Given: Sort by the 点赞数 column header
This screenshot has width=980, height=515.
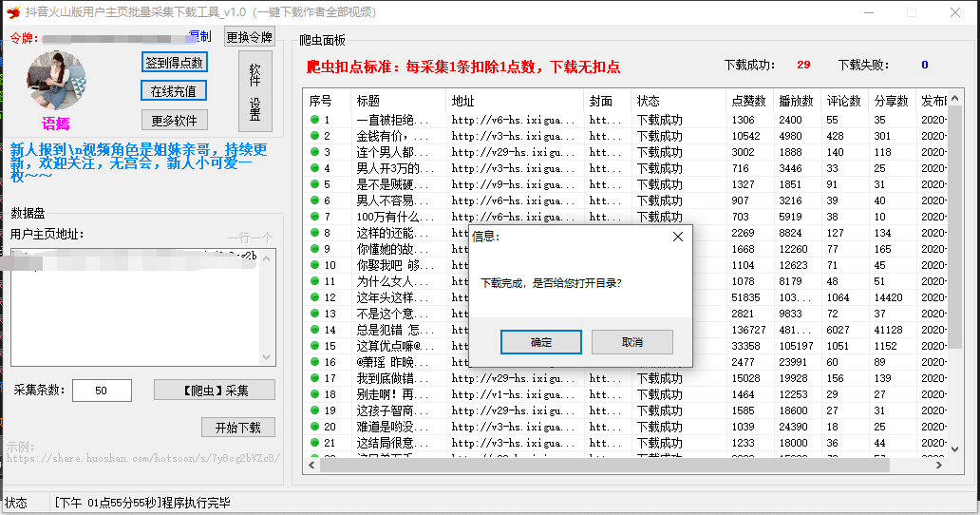Looking at the screenshot, I should pyautogui.click(x=748, y=101).
